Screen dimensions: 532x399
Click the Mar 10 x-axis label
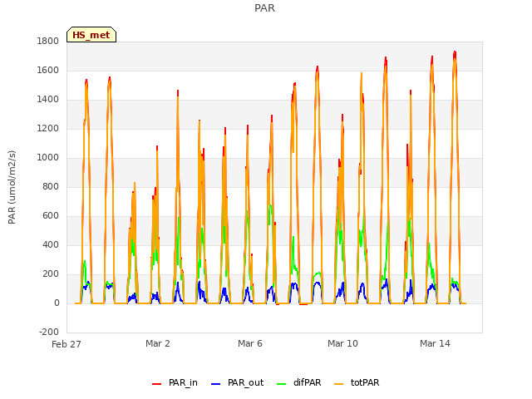pyautogui.click(x=342, y=343)
